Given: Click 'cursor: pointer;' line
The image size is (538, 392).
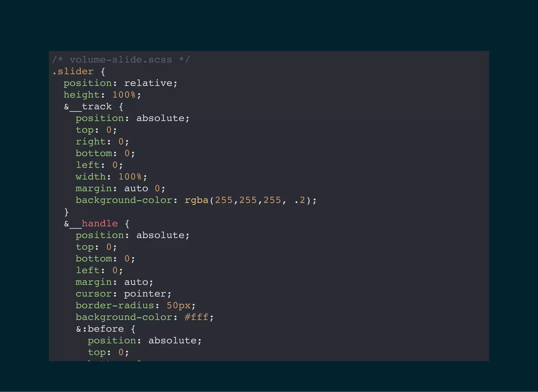Looking at the screenshot, I should click(123, 294).
